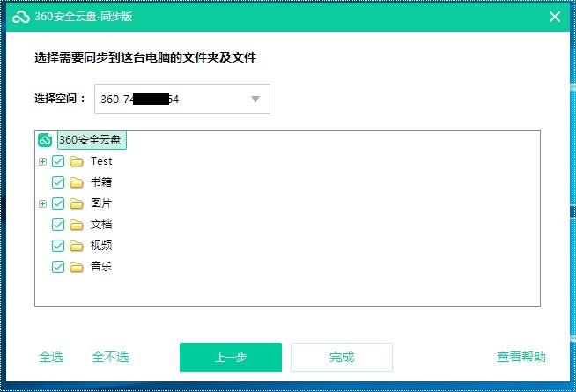
Task: Toggle the 图片 folder checkbox
Action: coord(58,203)
